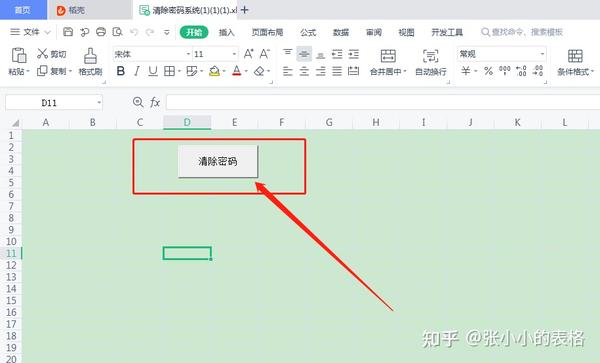
Task: Switch to 审阅 Review tab
Action: tap(373, 32)
